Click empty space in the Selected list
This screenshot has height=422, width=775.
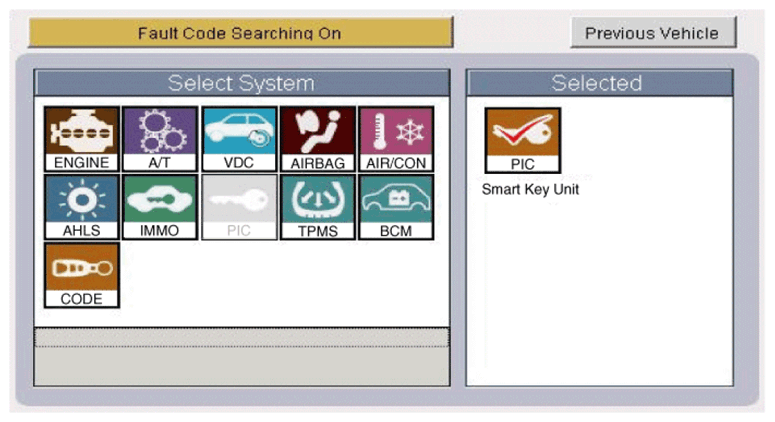coord(620,290)
